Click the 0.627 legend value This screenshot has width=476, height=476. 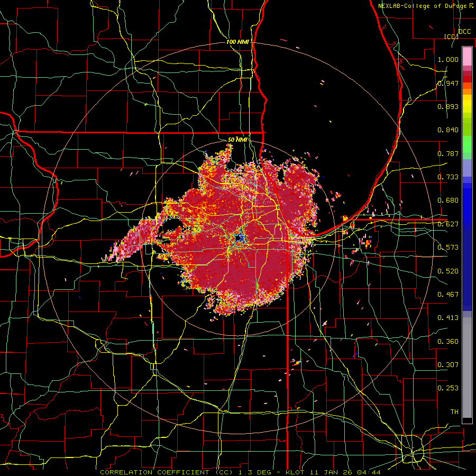[x=448, y=224]
